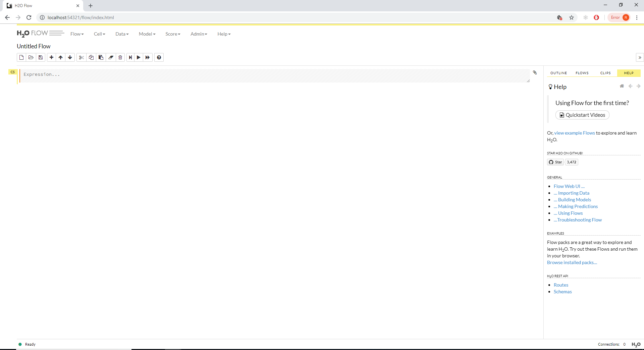Open the assist-me help question mark icon
The image size is (644, 350).
(x=159, y=57)
